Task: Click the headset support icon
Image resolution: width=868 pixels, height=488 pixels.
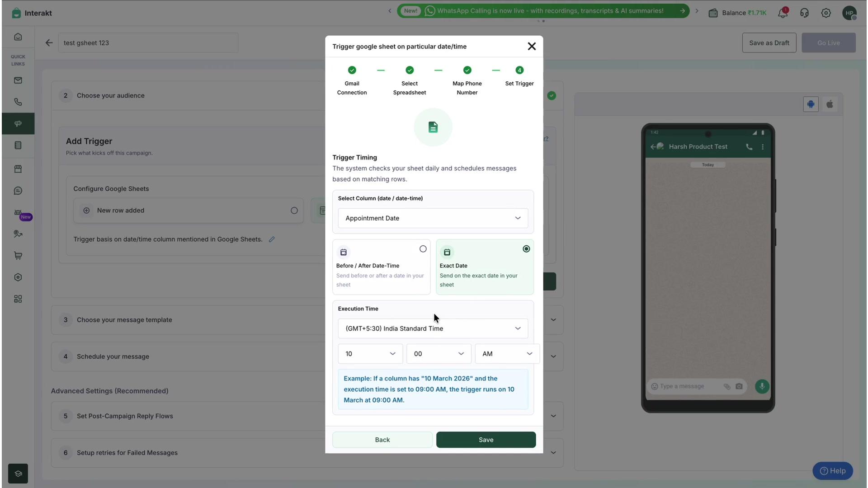Action: click(x=804, y=13)
